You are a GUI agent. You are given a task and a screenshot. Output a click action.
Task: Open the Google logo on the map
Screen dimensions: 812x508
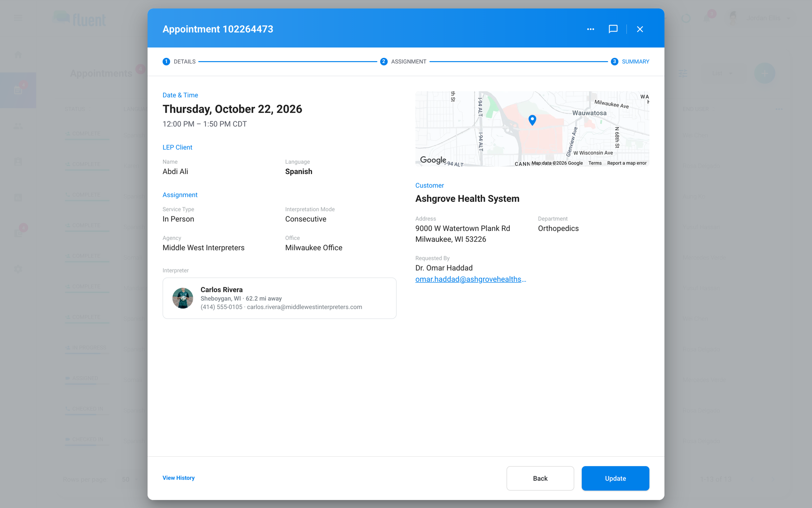pos(433,160)
